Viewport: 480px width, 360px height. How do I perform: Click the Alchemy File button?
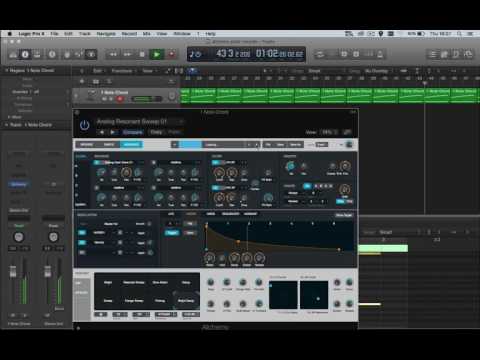268,144
